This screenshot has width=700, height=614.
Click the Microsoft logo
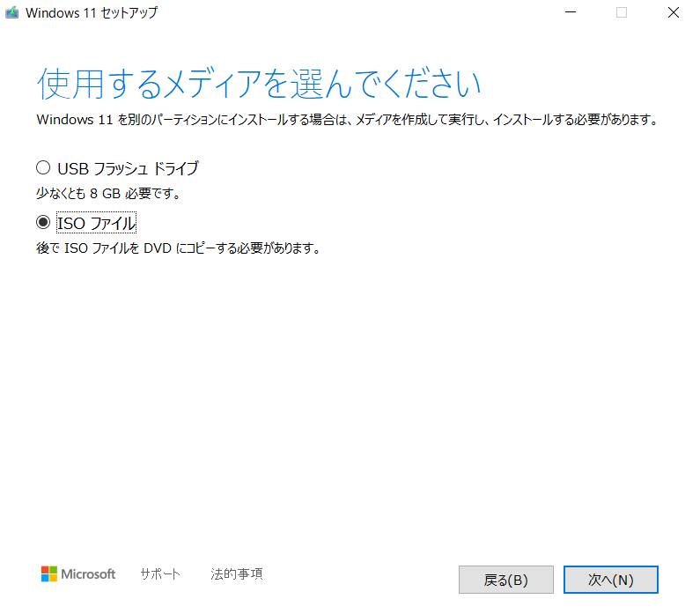click(x=78, y=573)
